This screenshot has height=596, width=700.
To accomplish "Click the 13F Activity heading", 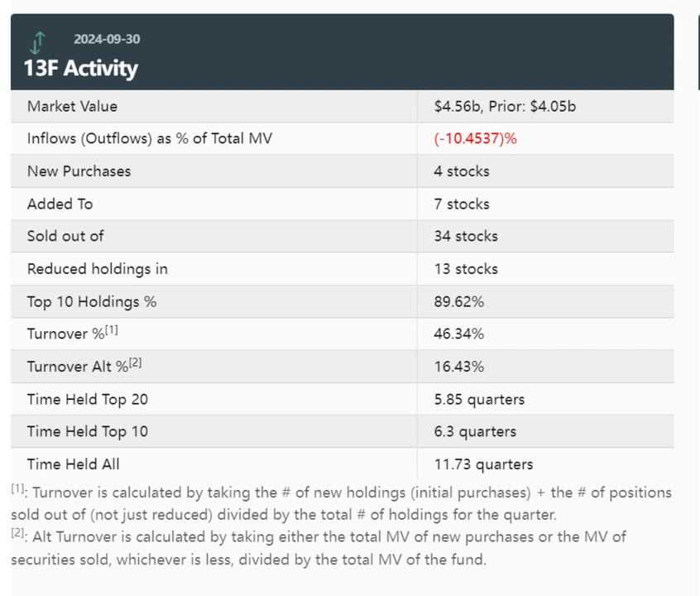I will 80,68.
